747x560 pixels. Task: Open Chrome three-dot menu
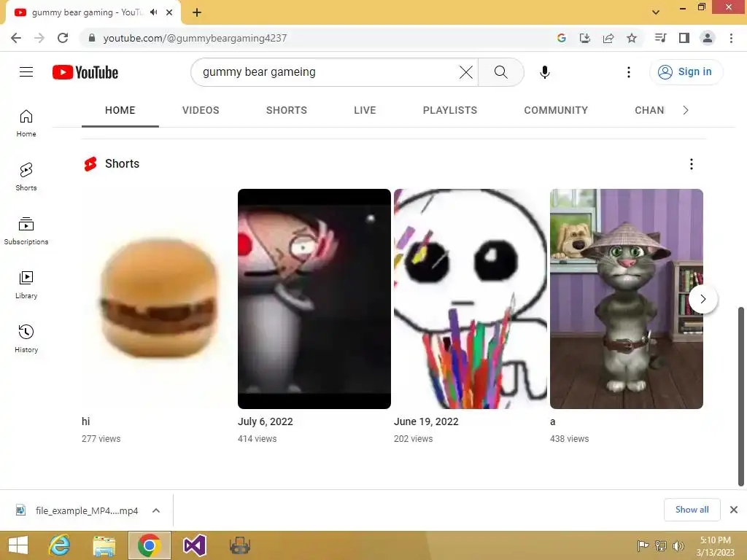[x=731, y=38]
